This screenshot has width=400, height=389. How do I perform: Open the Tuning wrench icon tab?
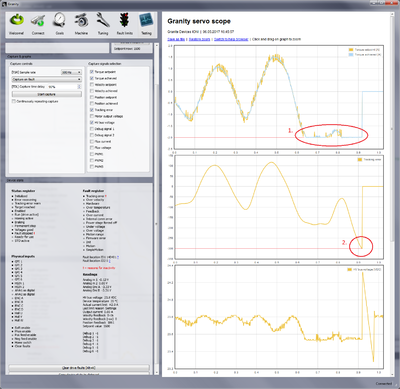103,24
